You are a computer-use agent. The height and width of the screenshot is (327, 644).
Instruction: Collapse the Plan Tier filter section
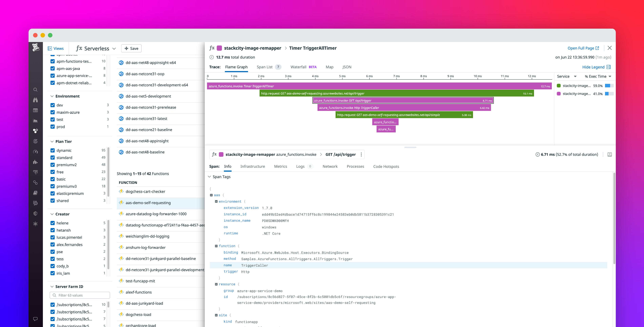(52, 141)
